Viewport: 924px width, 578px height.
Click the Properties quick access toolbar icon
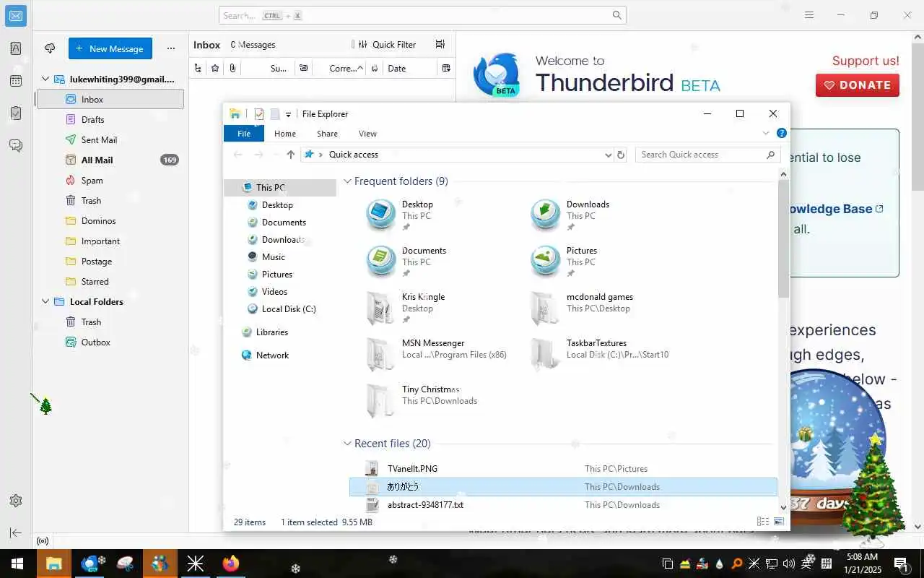(x=259, y=113)
